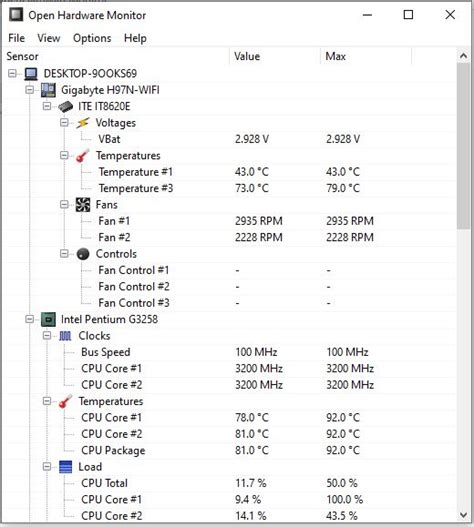Click the blue Load bars icon
The height and width of the screenshot is (527, 474).
pos(66,467)
